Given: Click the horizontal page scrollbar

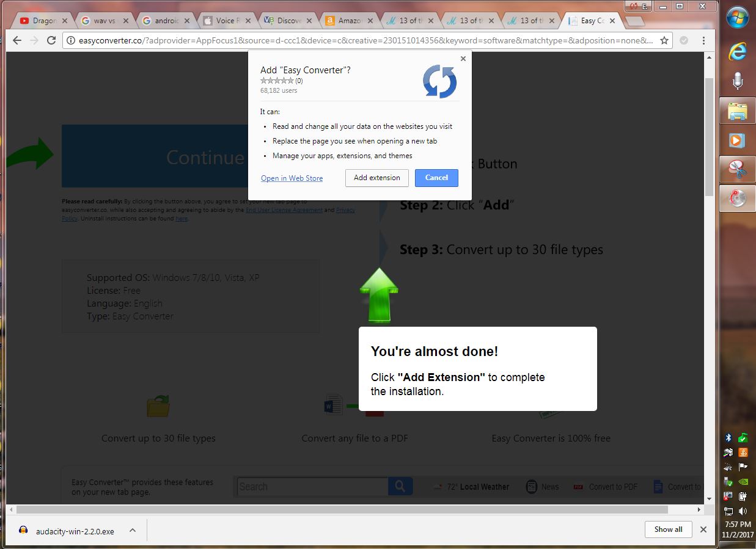Looking at the screenshot, I should click(342, 509).
